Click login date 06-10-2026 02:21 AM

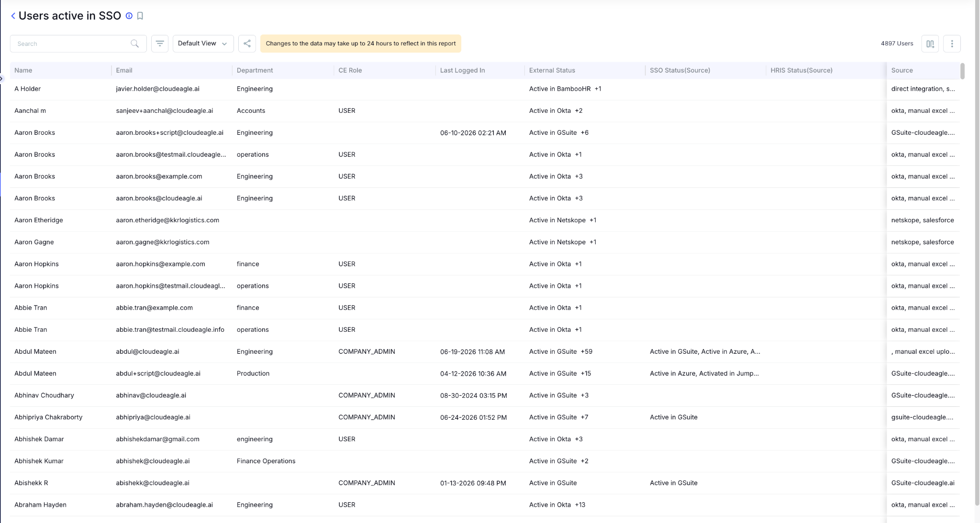click(x=473, y=133)
